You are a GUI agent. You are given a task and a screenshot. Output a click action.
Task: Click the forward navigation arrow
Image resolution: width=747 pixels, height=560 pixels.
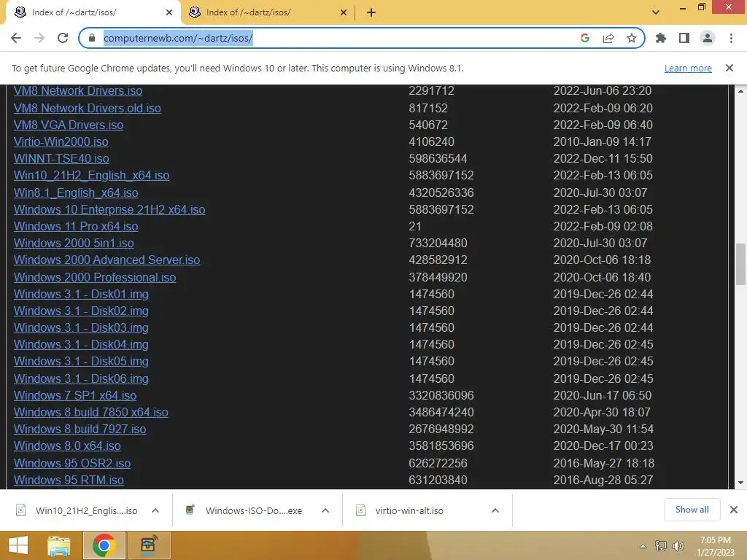(x=39, y=38)
